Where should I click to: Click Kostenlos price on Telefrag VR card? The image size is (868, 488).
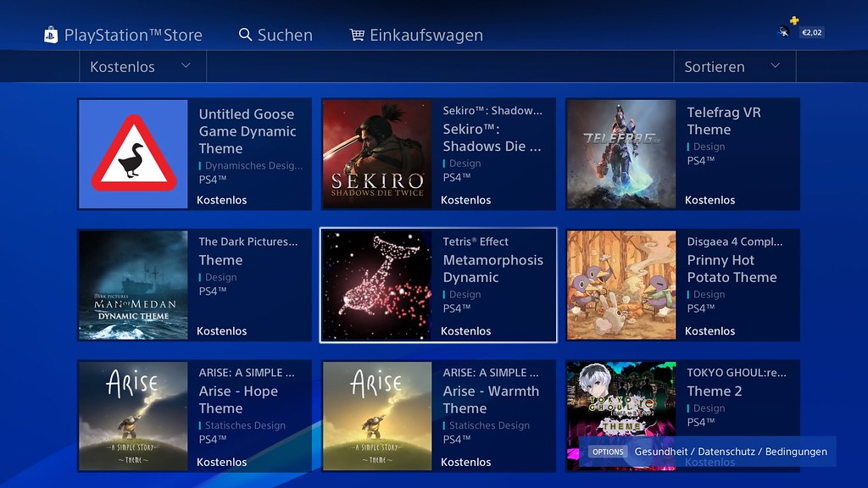coord(709,200)
